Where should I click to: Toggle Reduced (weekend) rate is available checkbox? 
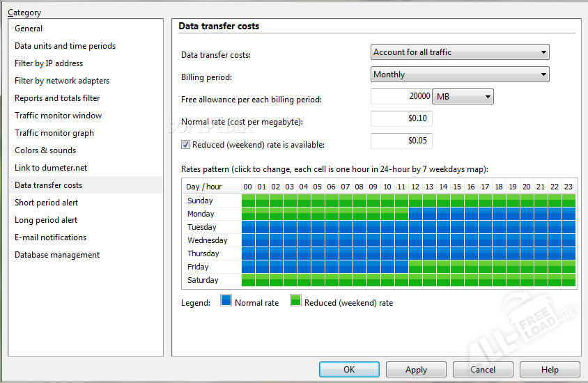pos(185,145)
